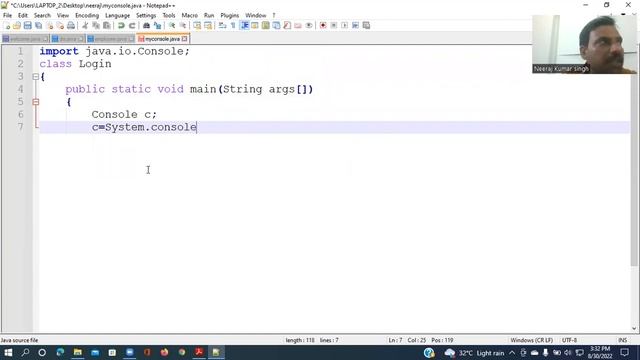
Task: Close current document via toolbar Close icon
Action: [x=49, y=26]
